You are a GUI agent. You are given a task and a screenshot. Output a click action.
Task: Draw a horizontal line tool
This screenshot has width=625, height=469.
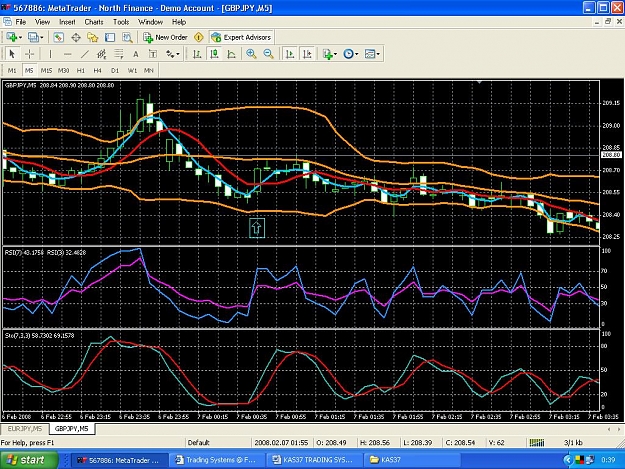tap(67, 54)
